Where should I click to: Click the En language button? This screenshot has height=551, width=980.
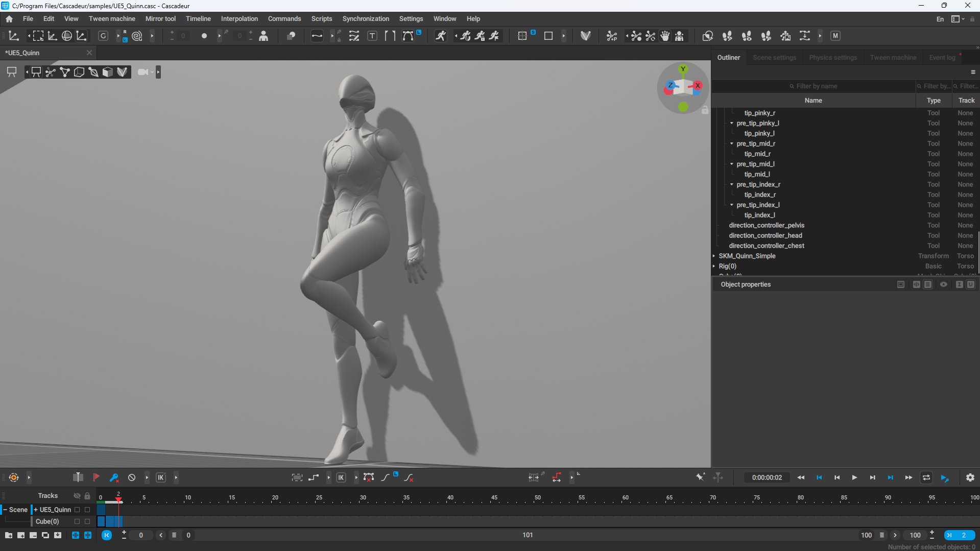coord(940,19)
